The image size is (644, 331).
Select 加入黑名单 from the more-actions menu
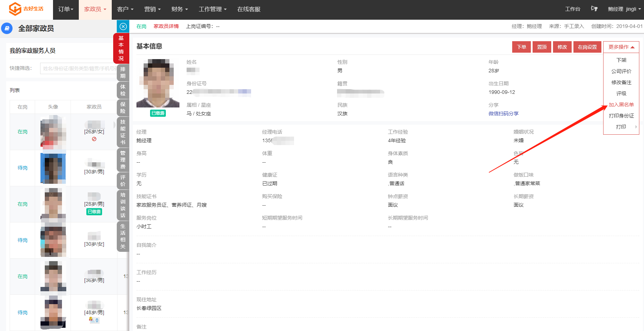pos(621,105)
